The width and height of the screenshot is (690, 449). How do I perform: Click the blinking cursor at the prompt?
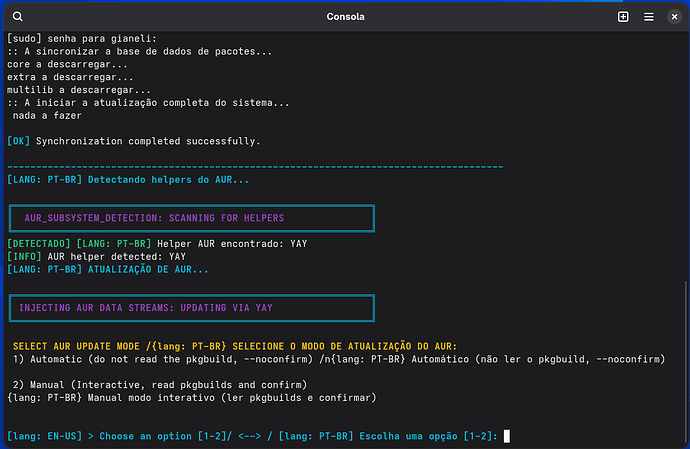(x=507, y=436)
